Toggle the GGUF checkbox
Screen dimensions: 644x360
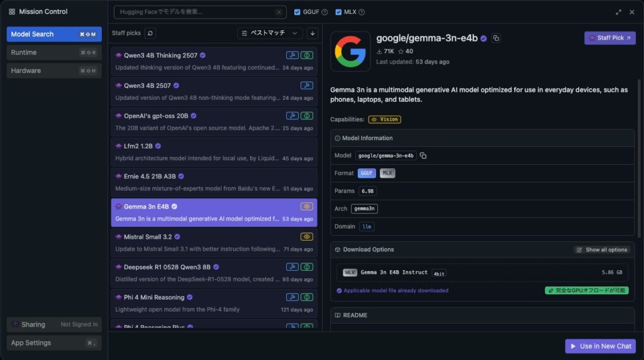(x=297, y=12)
